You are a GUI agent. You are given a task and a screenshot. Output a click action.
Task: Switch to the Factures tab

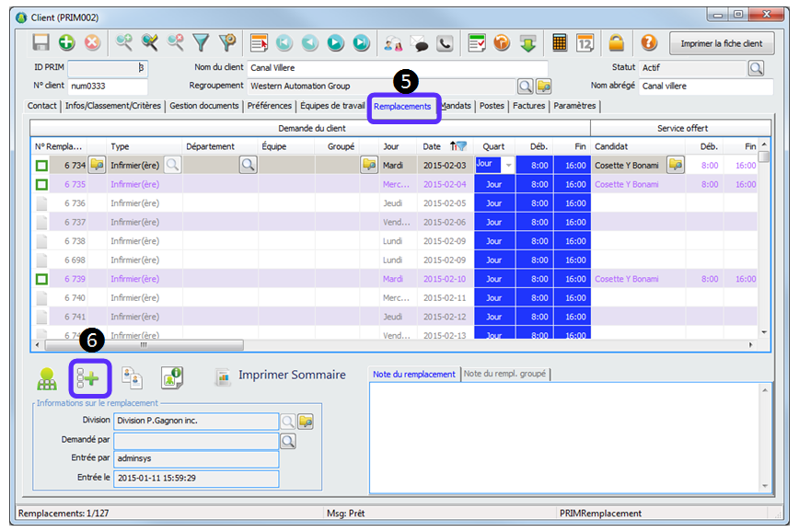pos(529,107)
